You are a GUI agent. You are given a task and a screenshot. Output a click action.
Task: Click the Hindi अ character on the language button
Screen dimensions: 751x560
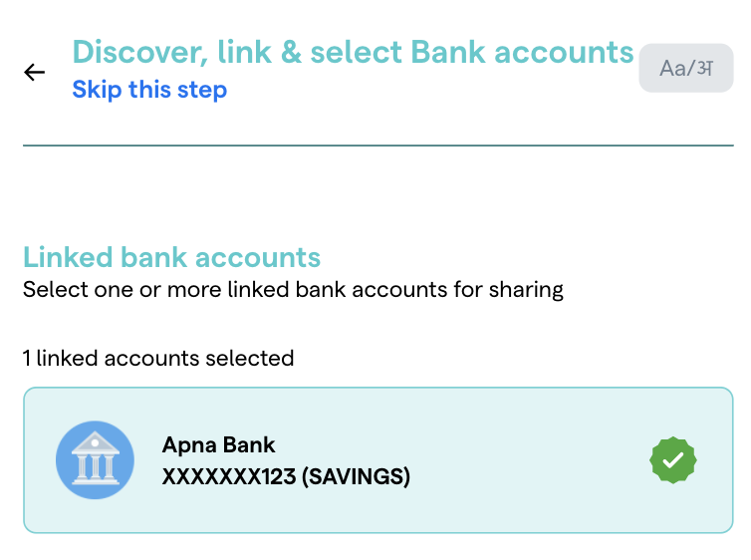(704, 69)
